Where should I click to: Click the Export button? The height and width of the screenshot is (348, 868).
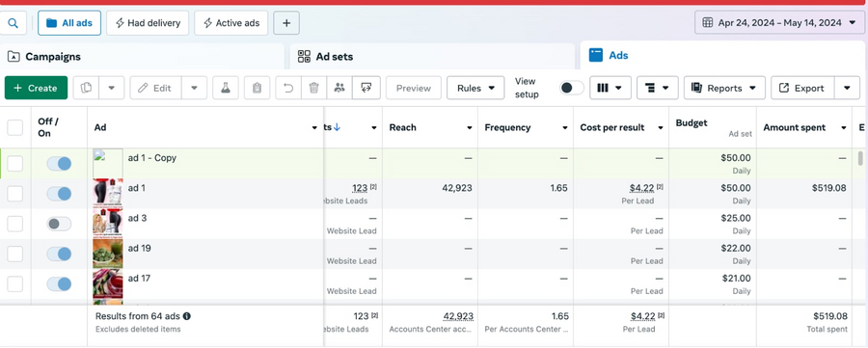pyautogui.click(x=802, y=88)
